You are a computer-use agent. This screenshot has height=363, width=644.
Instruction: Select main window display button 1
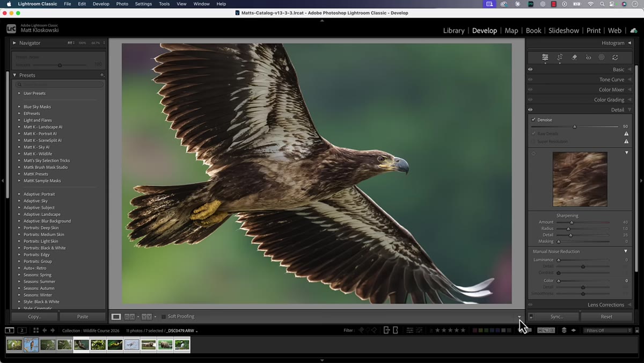click(x=10, y=330)
